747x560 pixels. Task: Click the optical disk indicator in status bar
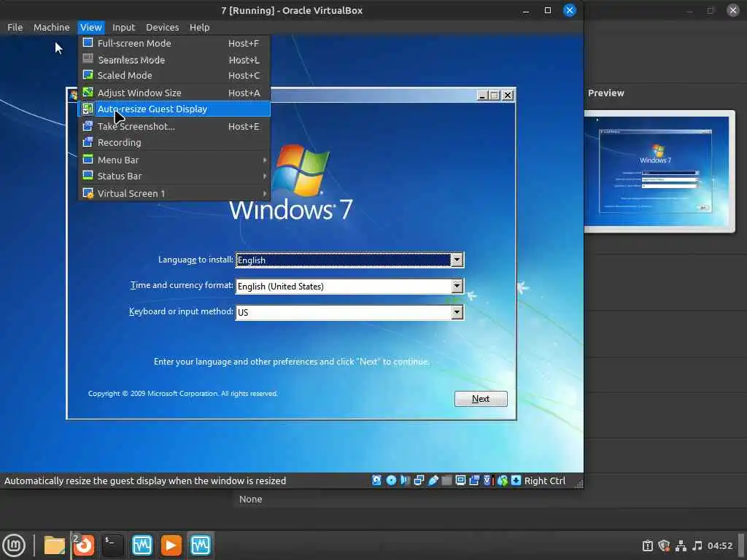tap(391, 481)
